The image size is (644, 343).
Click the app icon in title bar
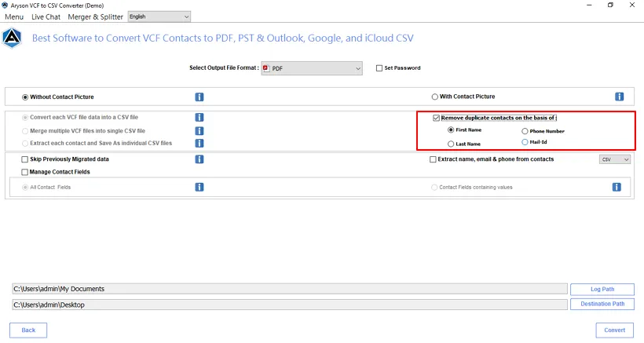tap(5, 5)
